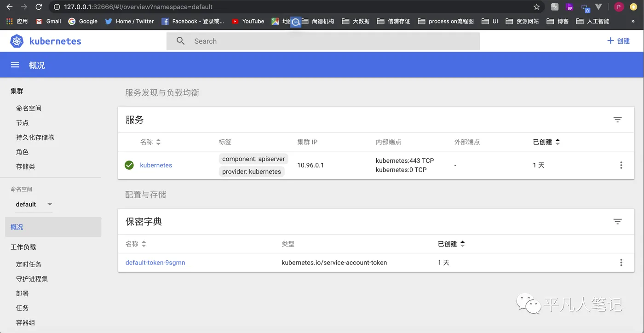This screenshot has width=644, height=333.
Task: Open the Google bookmark
Action: 83,21
